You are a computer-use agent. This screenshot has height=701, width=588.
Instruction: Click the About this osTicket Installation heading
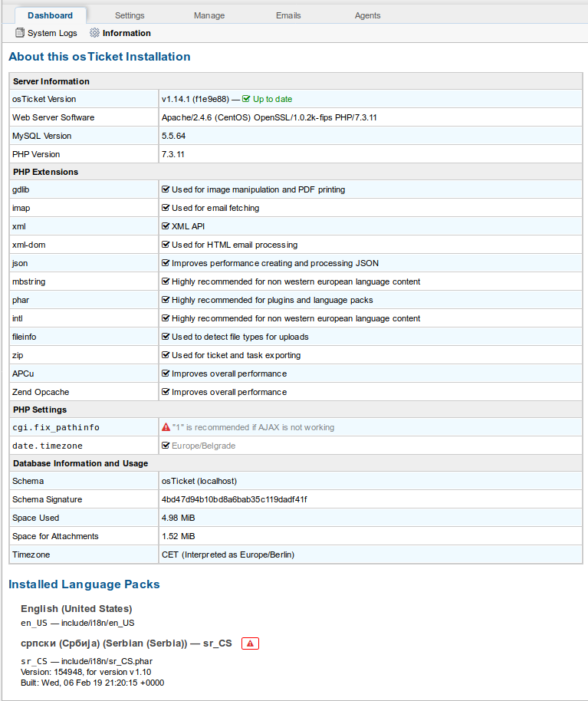(x=100, y=57)
